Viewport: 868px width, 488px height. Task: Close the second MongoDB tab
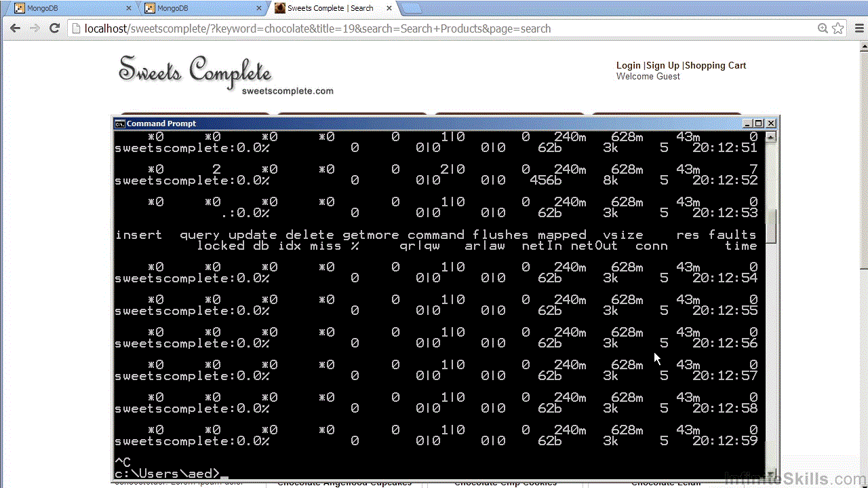(258, 8)
